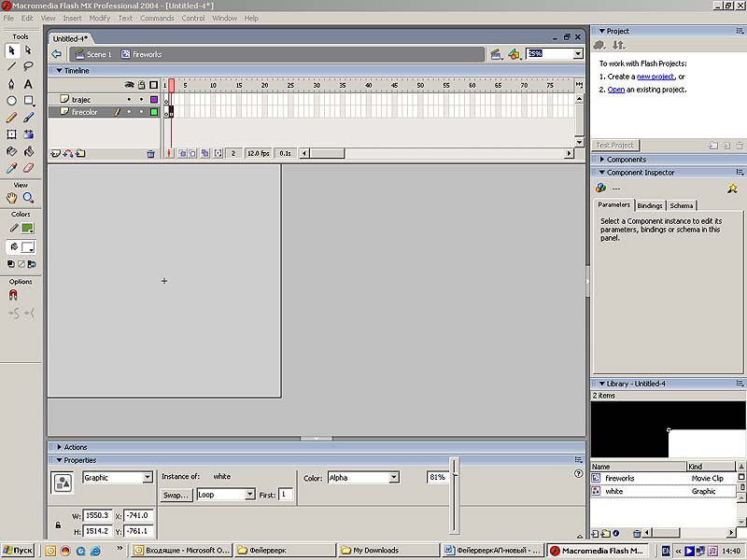Expand the Components panel

point(626,160)
